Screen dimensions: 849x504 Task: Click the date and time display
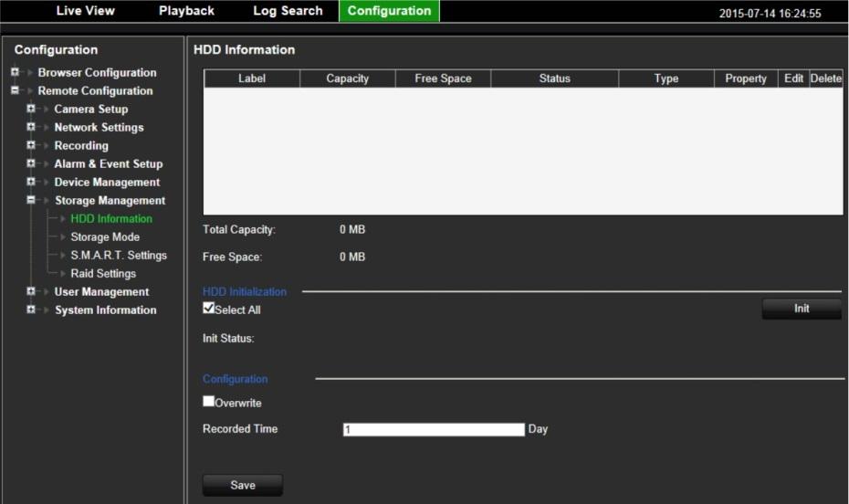tap(770, 14)
